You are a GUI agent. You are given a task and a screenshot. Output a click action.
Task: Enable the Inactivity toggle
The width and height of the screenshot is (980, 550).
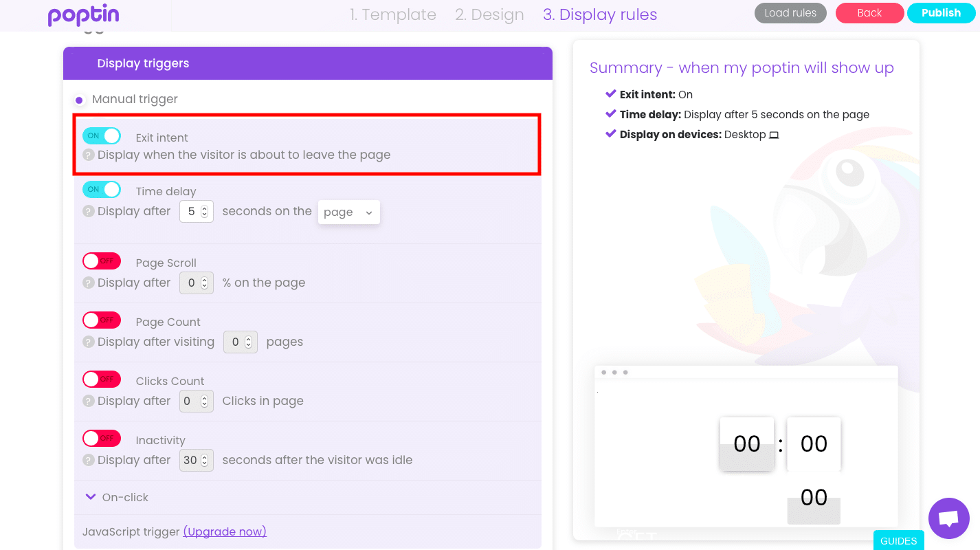(102, 438)
